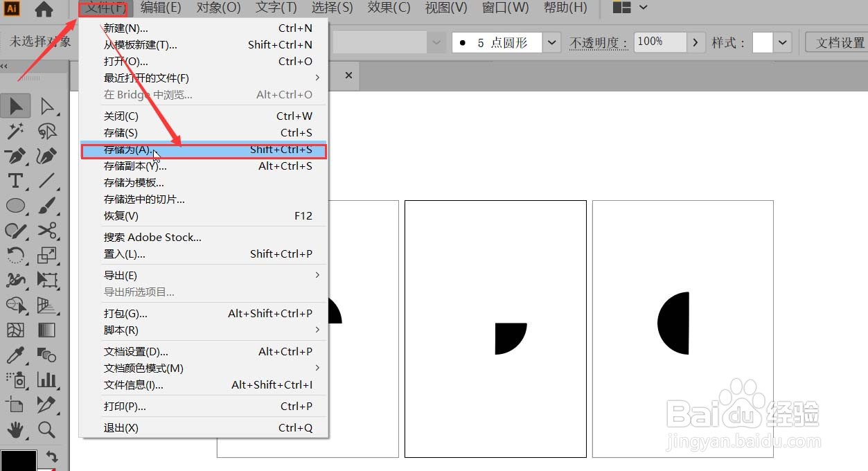Select the Magic Wand tool

pos(16,131)
